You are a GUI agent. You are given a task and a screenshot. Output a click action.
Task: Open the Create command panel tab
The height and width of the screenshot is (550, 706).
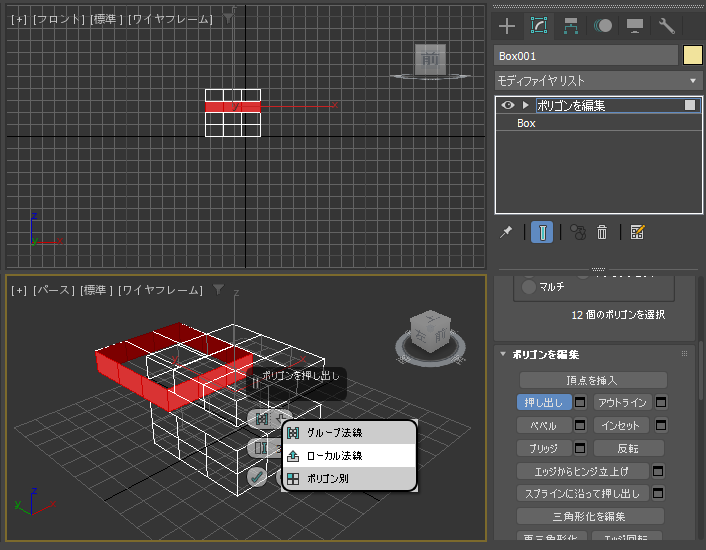pyautogui.click(x=507, y=26)
